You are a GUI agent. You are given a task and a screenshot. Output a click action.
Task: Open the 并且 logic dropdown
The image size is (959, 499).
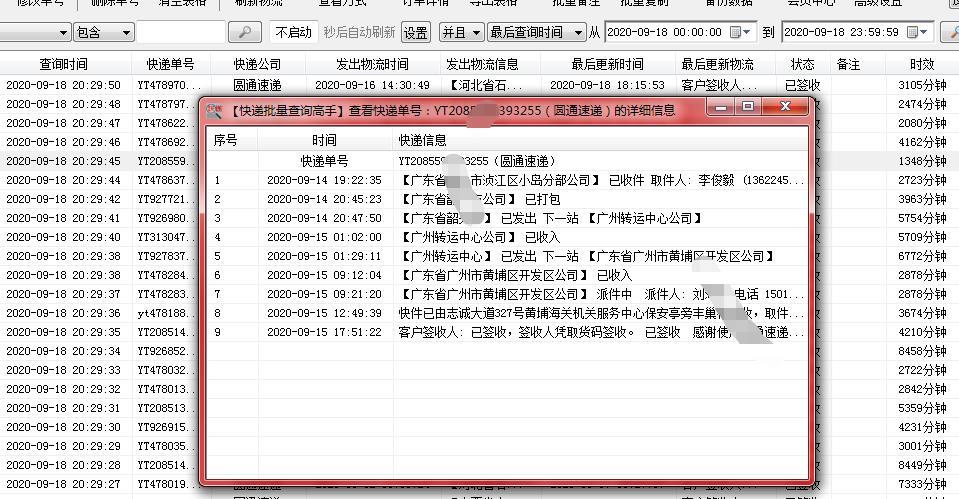pyautogui.click(x=462, y=32)
